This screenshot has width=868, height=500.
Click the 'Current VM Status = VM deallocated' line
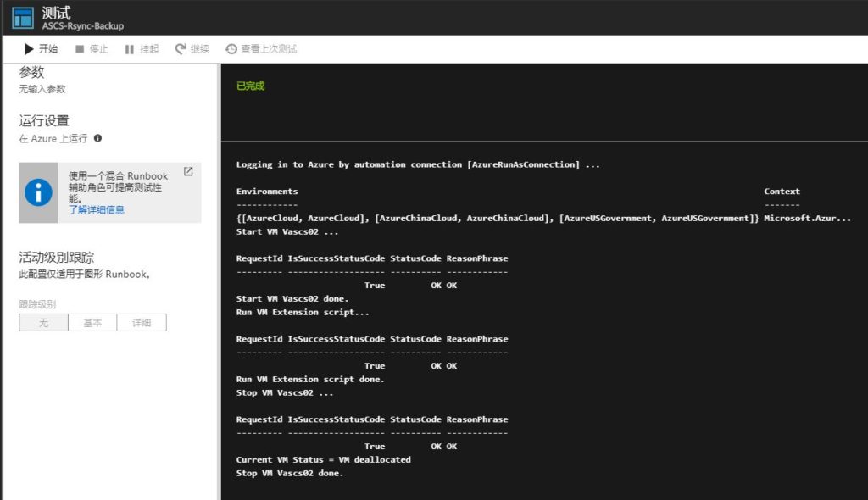point(323,459)
